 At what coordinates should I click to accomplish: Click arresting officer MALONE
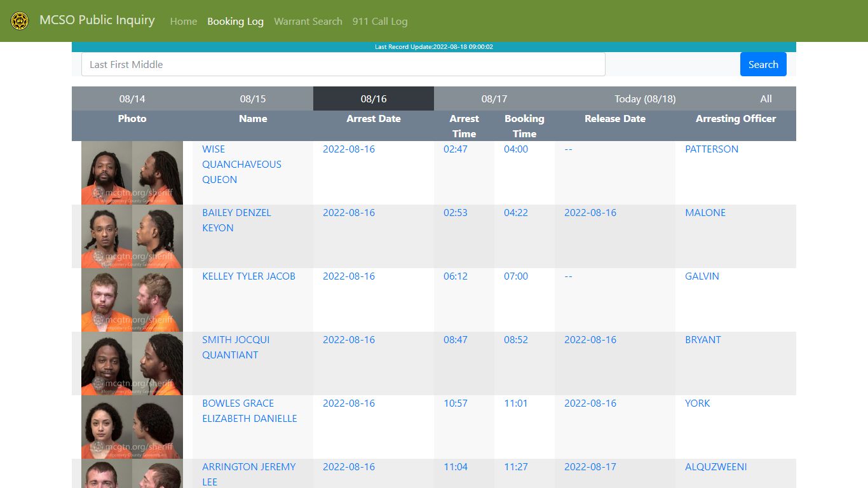coord(705,212)
